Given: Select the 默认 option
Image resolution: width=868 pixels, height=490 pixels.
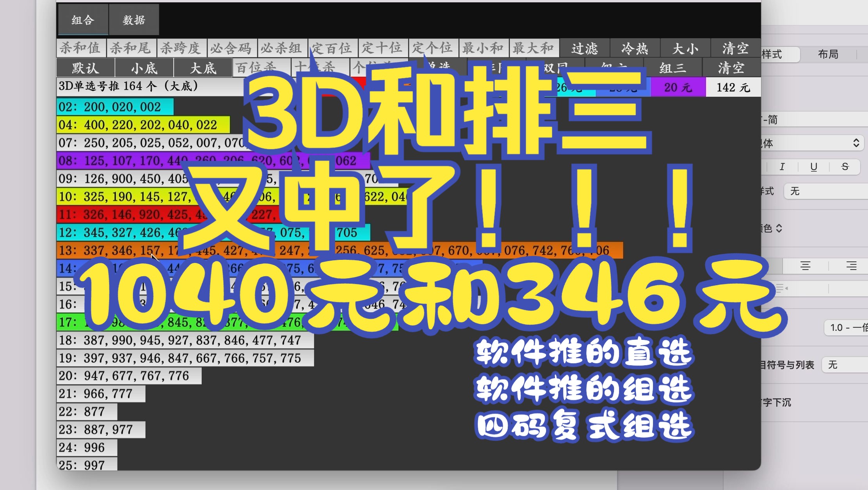Looking at the screenshot, I should 85,68.
